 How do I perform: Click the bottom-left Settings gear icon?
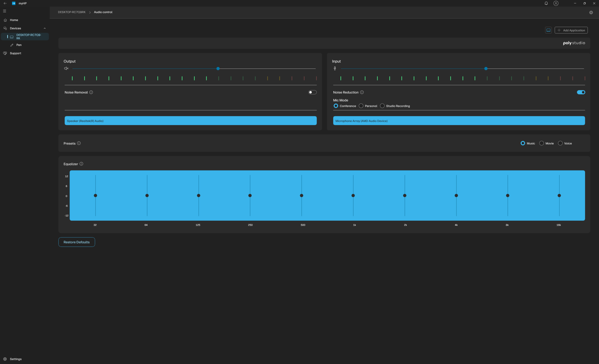[5, 359]
